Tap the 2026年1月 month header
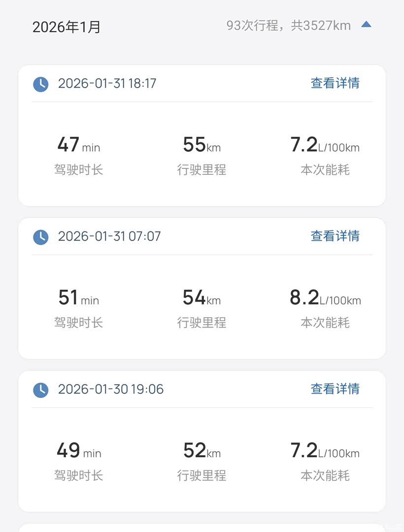The width and height of the screenshot is (404, 532). (x=67, y=27)
